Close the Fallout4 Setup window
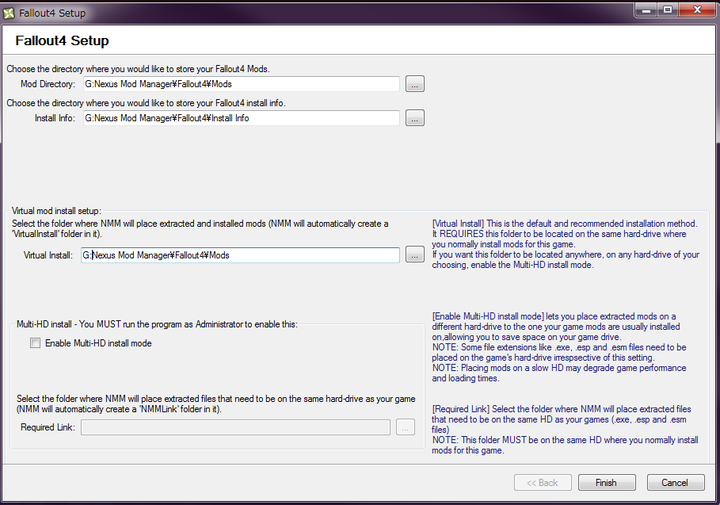720x505 pixels. [697, 10]
